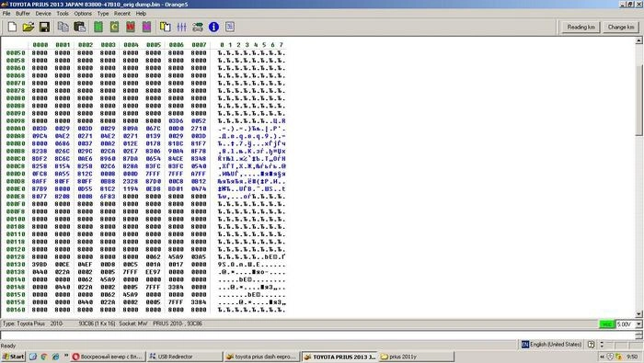Click the red chip icon marked W

(x=131, y=27)
